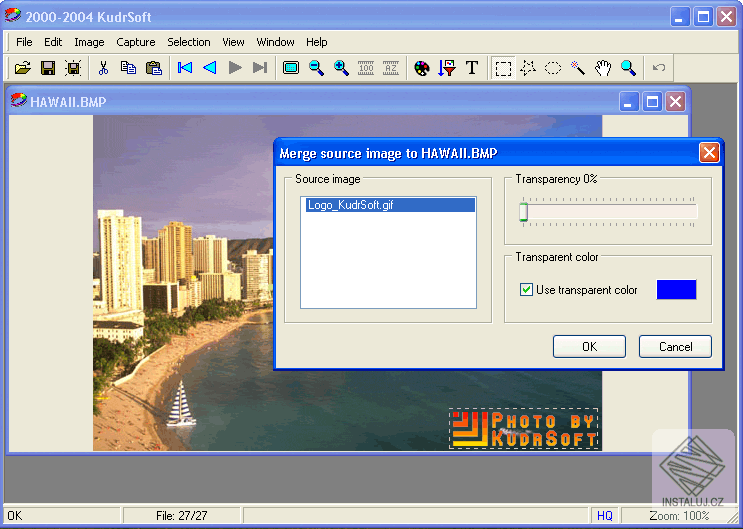This screenshot has height=529, width=743.
Task: Click the filter funnel arrow icon
Action: 447,68
